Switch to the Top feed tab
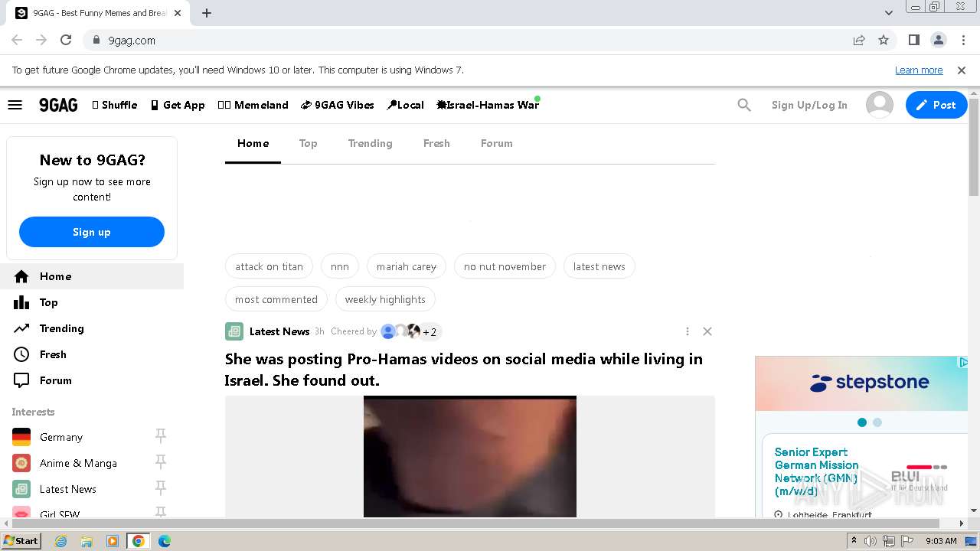980x551 pixels. click(x=308, y=143)
